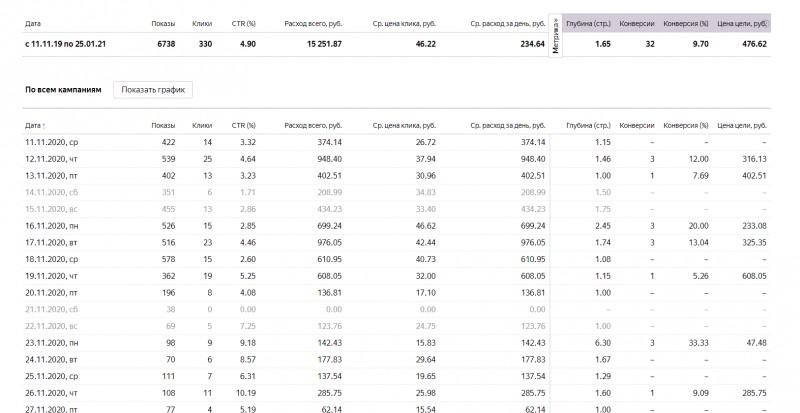Click the По всем кампаниям label

[x=63, y=90]
